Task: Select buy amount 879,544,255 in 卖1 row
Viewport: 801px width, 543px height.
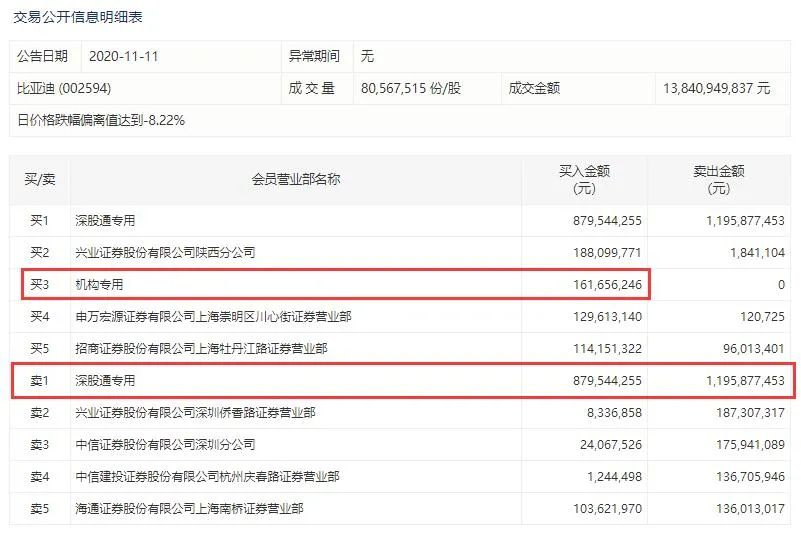Action: tap(607, 381)
